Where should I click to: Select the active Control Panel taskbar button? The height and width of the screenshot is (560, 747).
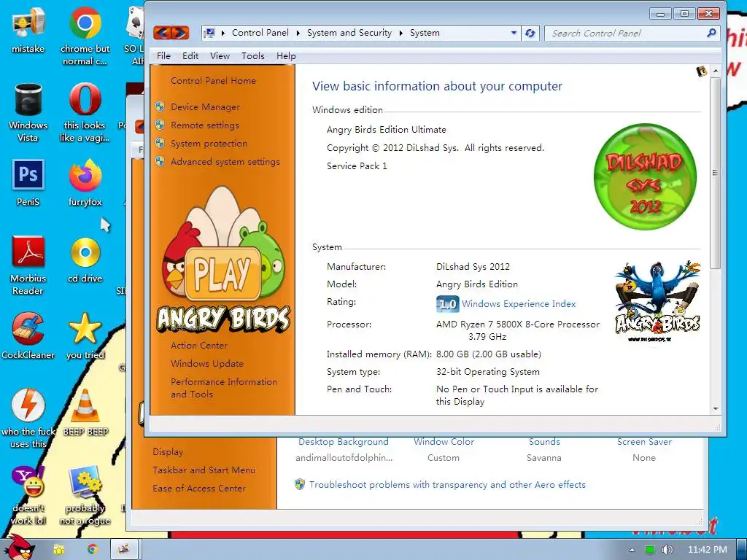(124, 550)
